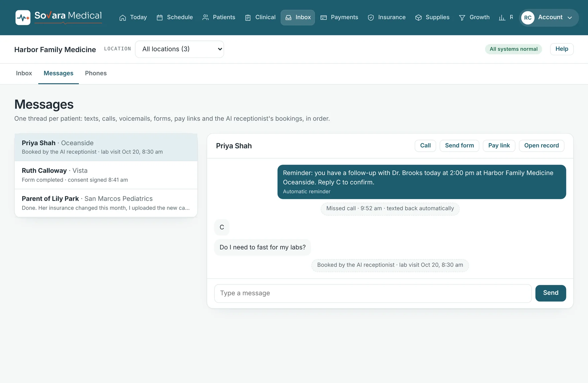
Task: Click the inbox tray icon in nav
Action: [288, 18]
